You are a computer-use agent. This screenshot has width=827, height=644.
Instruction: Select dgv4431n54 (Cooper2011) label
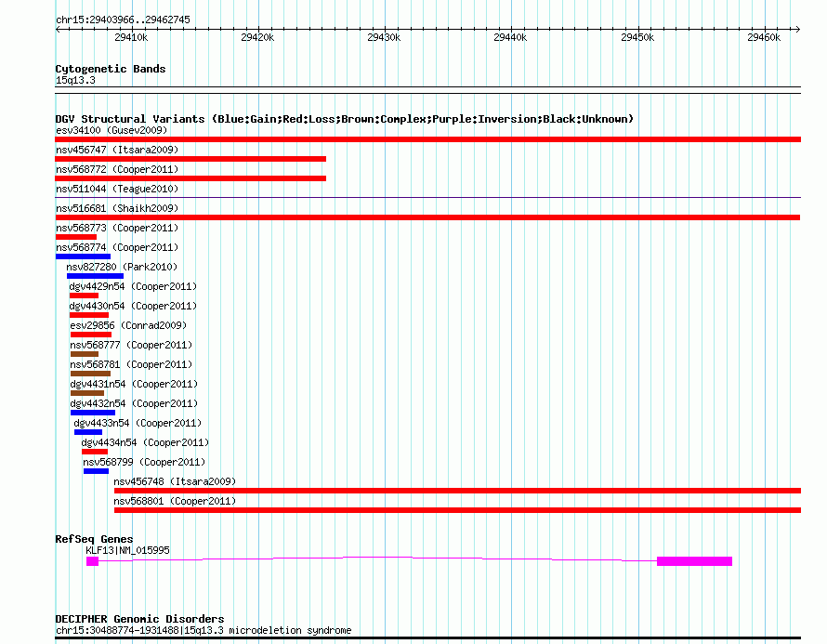(134, 384)
